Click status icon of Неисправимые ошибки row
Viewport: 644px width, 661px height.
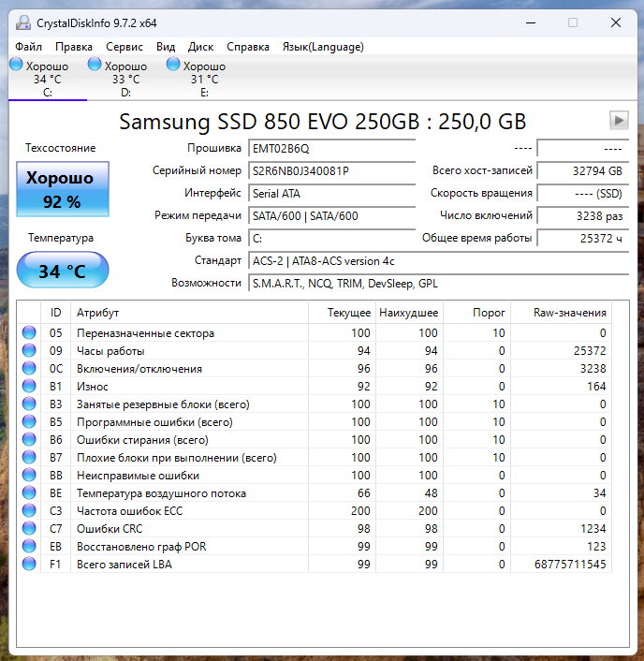(29, 475)
